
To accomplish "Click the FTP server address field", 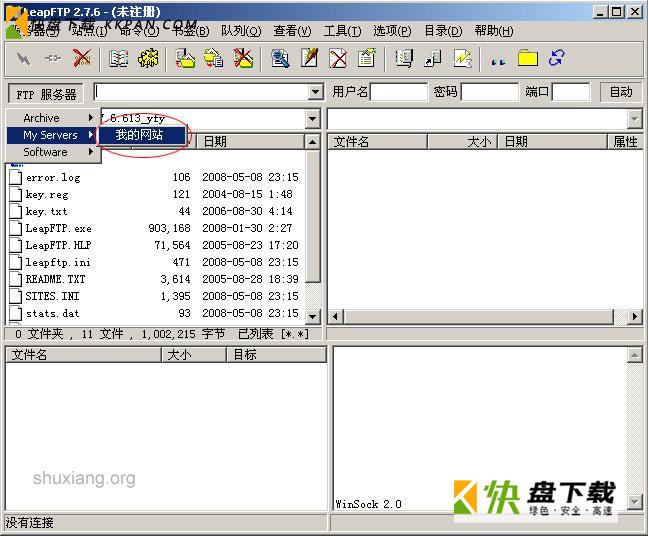I will click(202, 92).
